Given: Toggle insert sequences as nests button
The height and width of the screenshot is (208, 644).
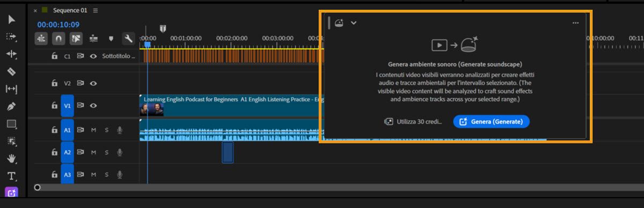Looking at the screenshot, I should (41, 39).
